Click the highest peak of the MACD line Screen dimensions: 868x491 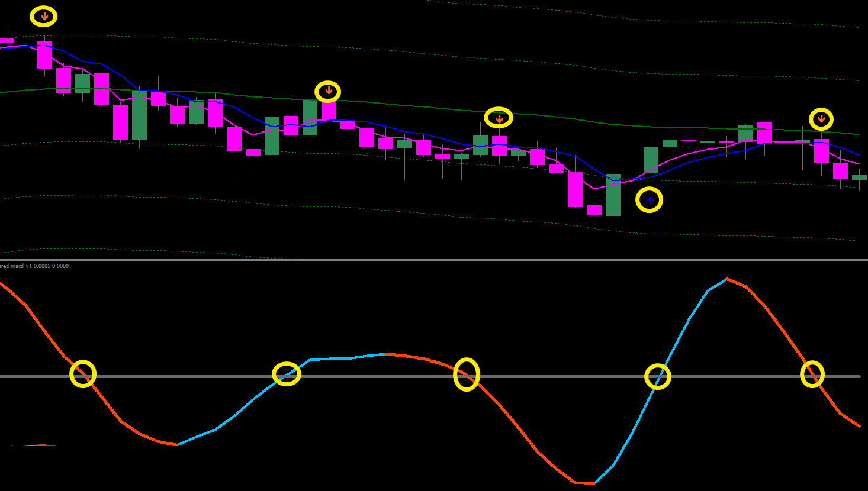pyautogui.click(x=726, y=279)
